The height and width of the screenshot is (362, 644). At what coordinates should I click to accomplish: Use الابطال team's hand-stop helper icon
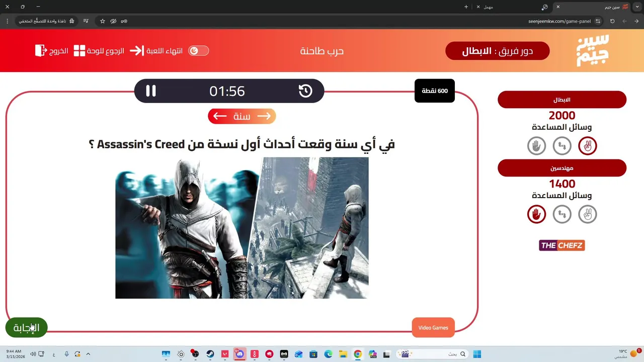pyautogui.click(x=536, y=146)
